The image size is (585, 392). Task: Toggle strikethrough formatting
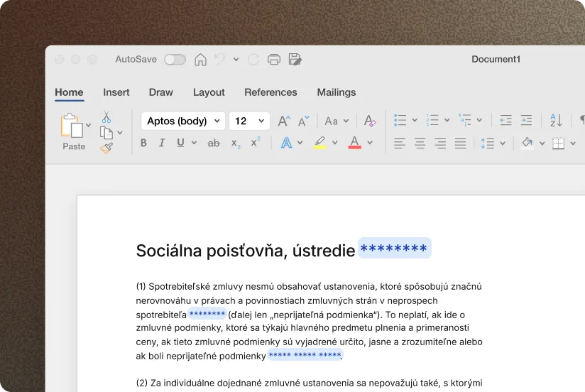pyautogui.click(x=214, y=143)
